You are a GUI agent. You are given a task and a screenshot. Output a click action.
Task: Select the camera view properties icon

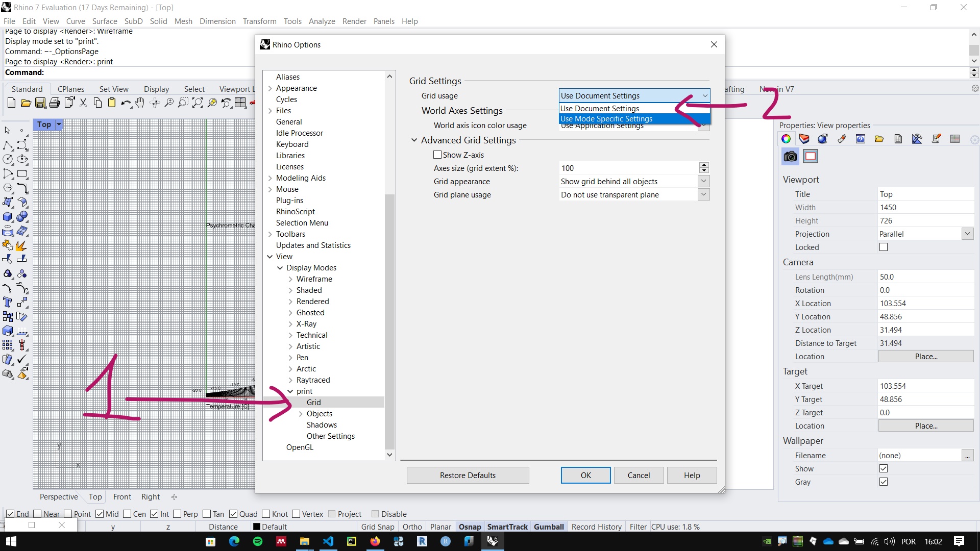(x=790, y=157)
